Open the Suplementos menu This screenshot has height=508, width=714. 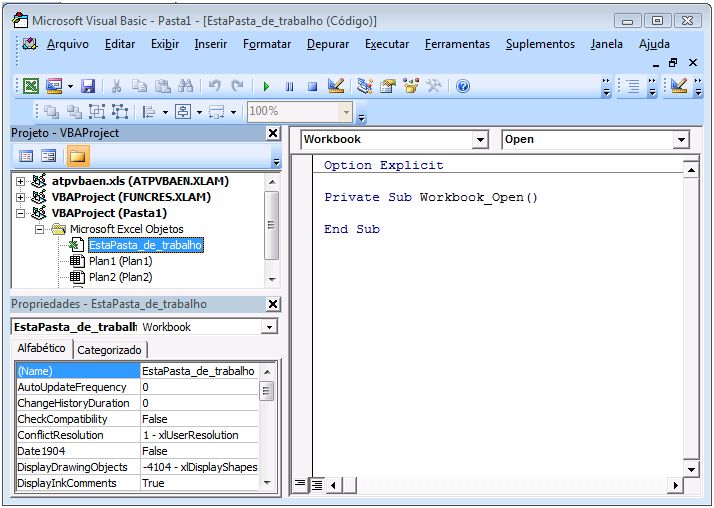coord(540,44)
